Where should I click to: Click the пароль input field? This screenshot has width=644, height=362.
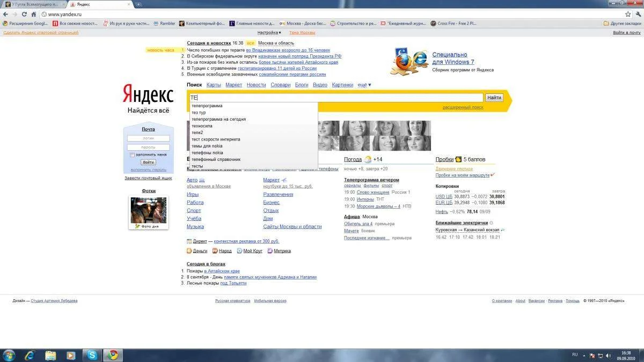[x=149, y=147]
